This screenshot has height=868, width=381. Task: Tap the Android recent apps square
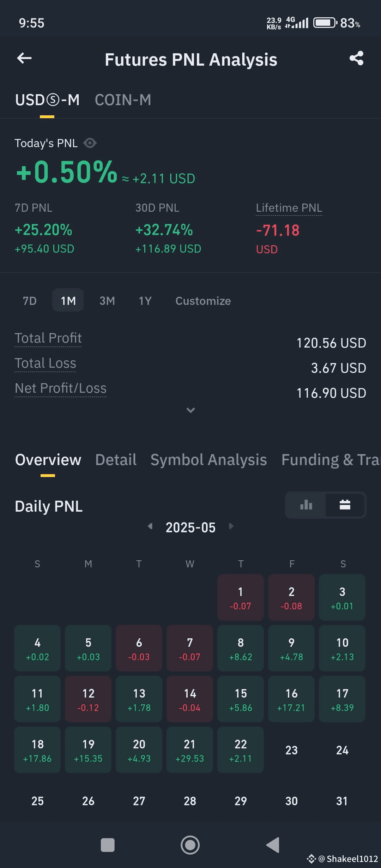coord(108,845)
